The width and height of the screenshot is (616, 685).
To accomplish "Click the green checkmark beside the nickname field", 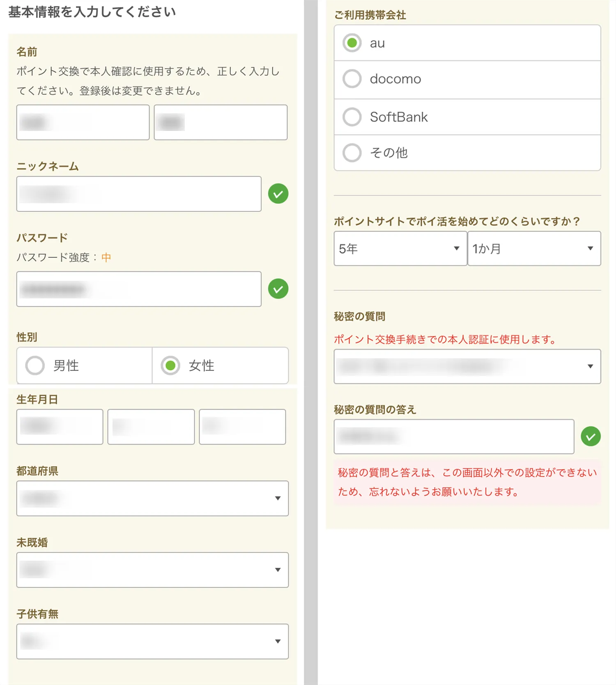I will (278, 194).
